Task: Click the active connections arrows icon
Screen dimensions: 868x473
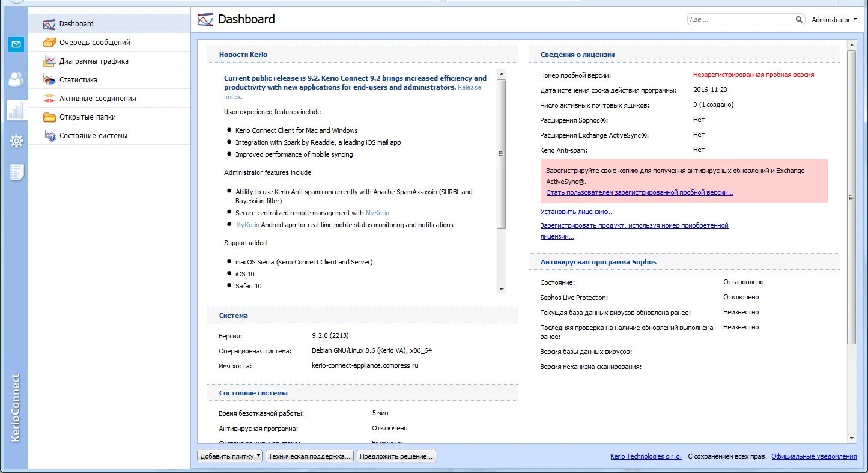Action: click(x=49, y=99)
